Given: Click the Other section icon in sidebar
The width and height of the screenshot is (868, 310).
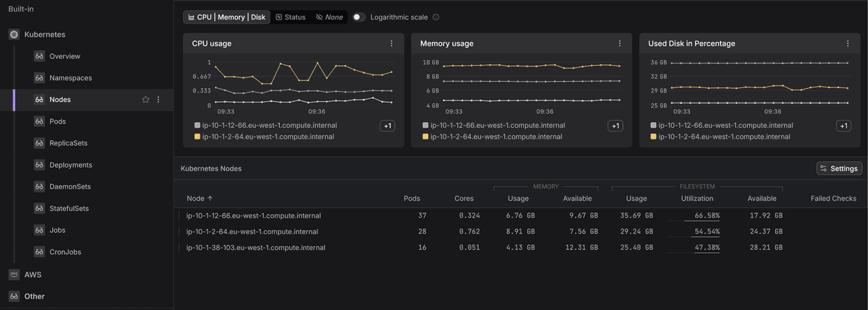Looking at the screenshot, I should click(13, 296).
